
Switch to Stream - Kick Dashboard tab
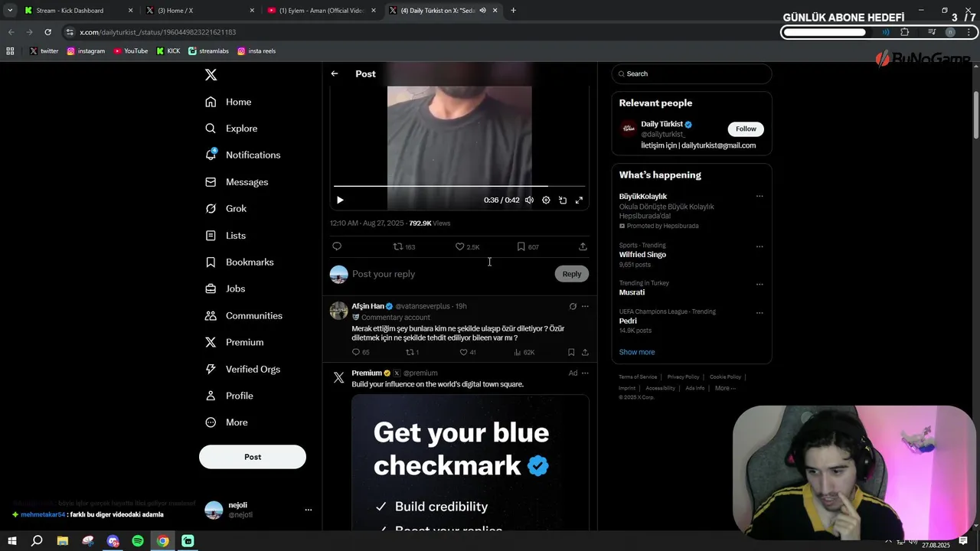[x=79, y=11]
